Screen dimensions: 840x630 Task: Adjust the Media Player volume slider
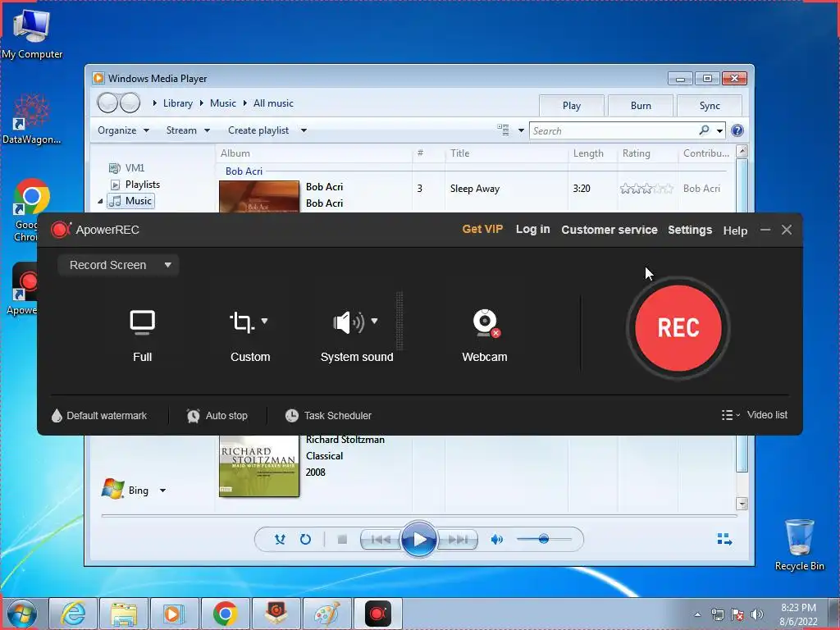pos(544,539)
